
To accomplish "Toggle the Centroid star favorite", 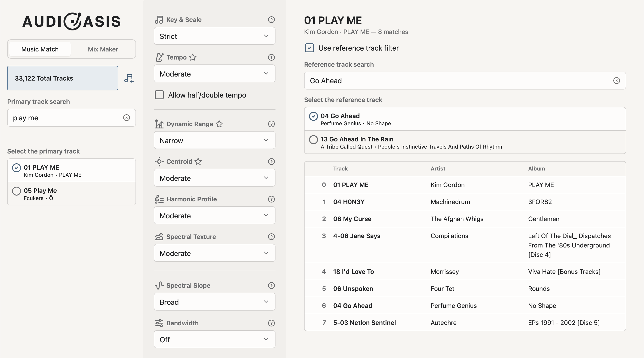I will pos(198,161).
